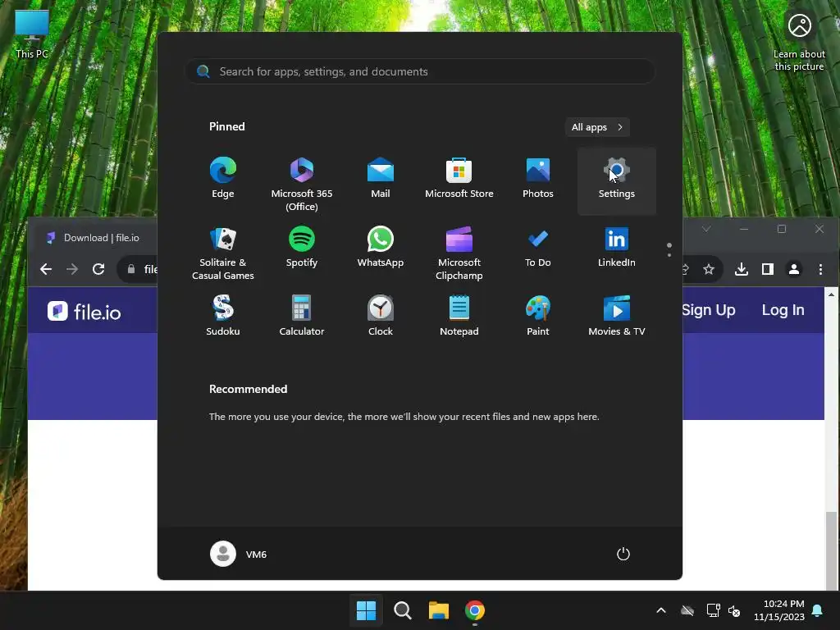
Task: Open Chrome downloads icon
Action: (742, 269)
